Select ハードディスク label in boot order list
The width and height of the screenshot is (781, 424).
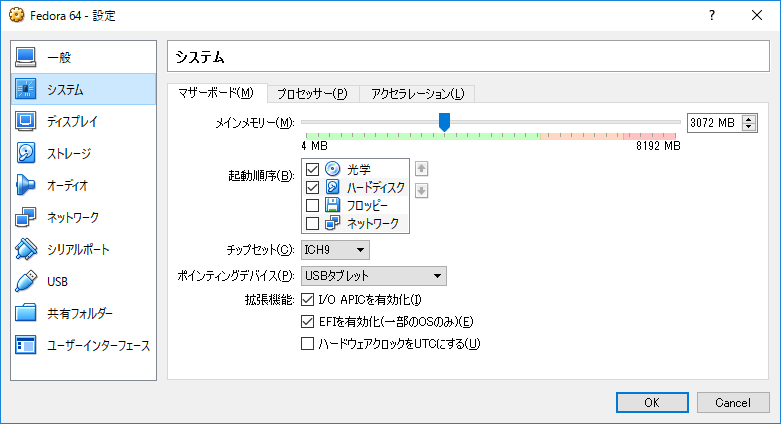[x=376, y=187]
